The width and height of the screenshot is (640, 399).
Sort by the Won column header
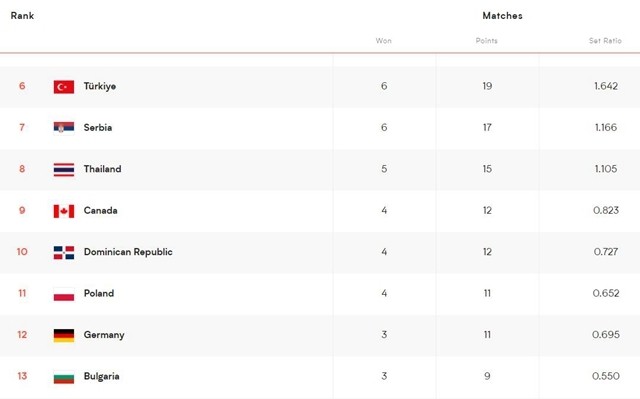[384, 40]
